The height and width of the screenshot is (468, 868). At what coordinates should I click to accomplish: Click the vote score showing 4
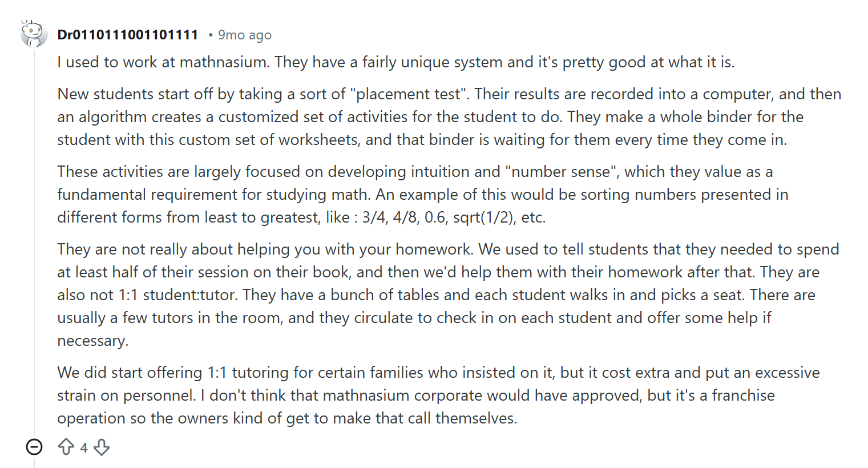(83, 447)
